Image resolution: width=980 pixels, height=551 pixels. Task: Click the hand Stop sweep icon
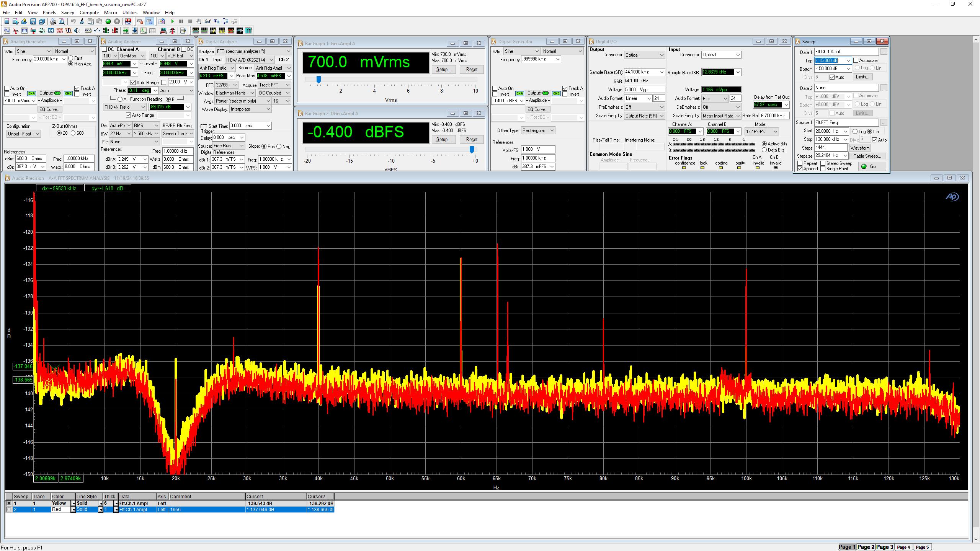(x=199, y=21)
